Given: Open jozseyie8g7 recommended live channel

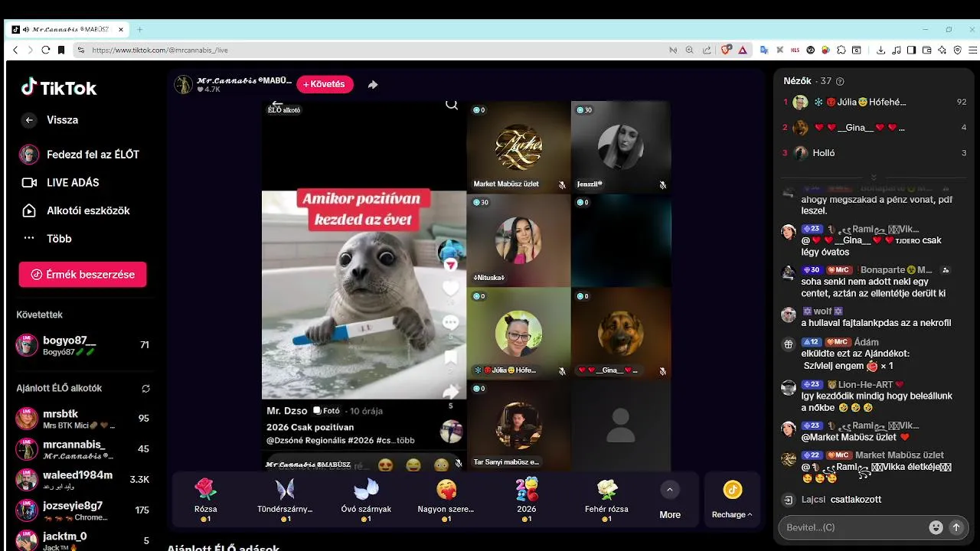Looking at the screenshot, I should [82, 510].
